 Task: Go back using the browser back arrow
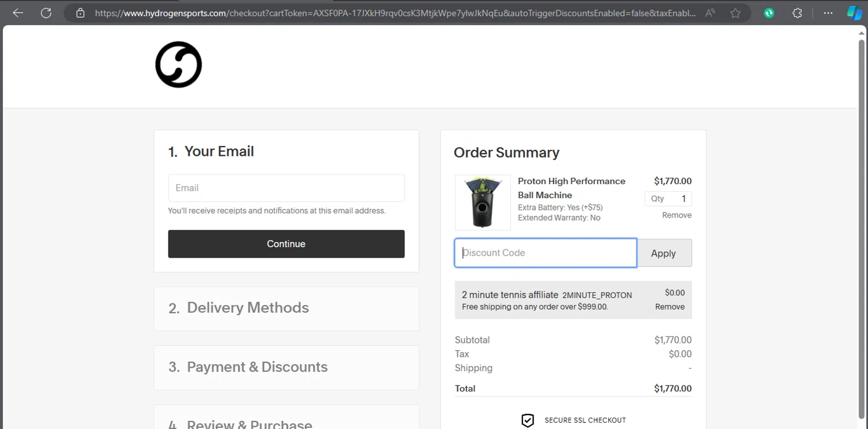(x=18, y=13)
